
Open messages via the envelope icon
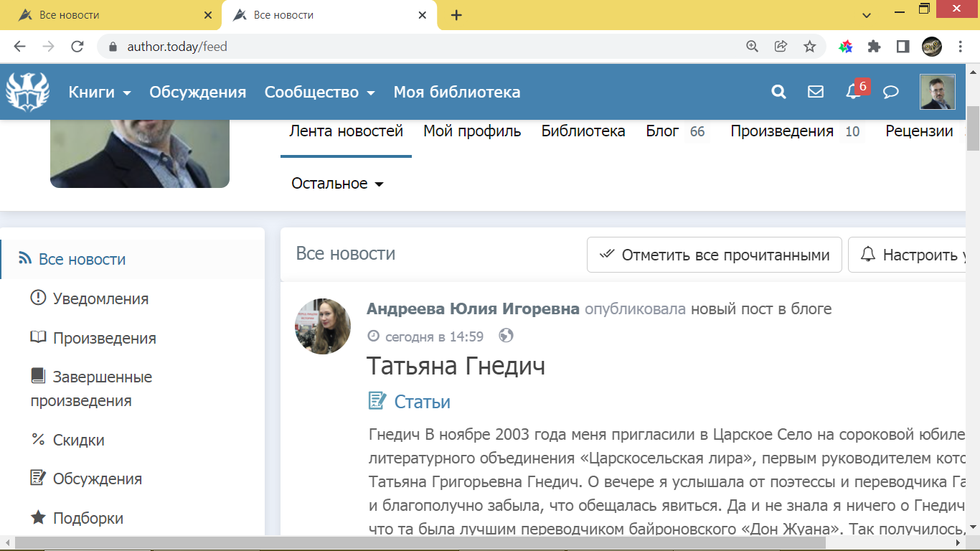[816, 92]
